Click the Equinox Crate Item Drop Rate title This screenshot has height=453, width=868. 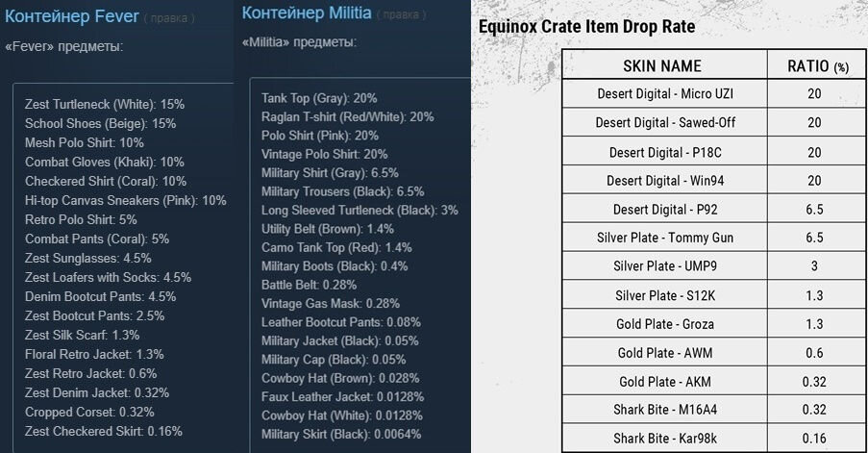coord(586,27)
